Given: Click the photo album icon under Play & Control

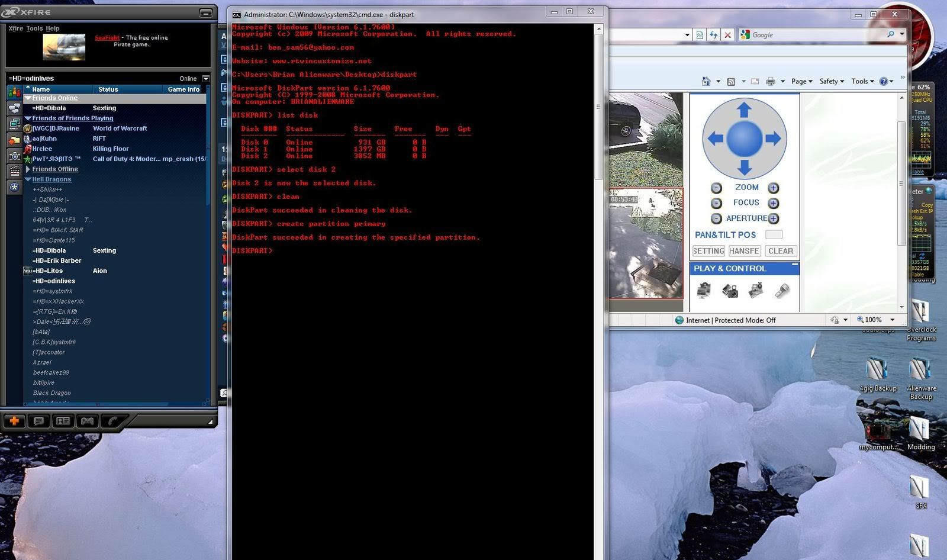Looking at the screenshot, I should click(756, 290).
